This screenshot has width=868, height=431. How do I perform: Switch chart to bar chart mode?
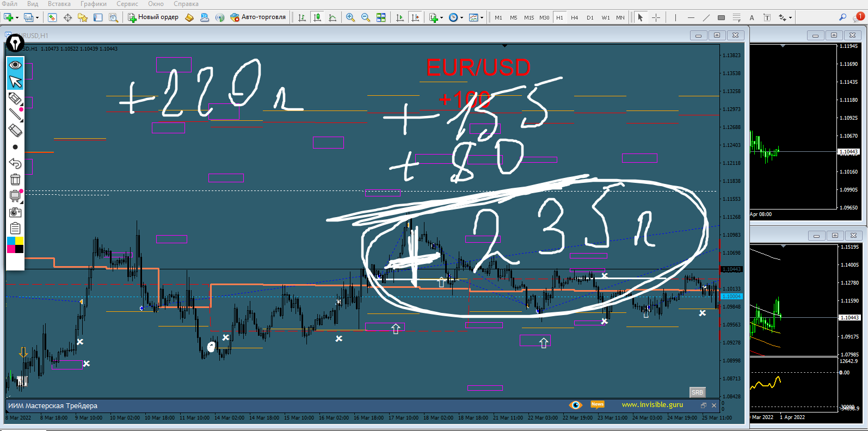coord(302,17)
